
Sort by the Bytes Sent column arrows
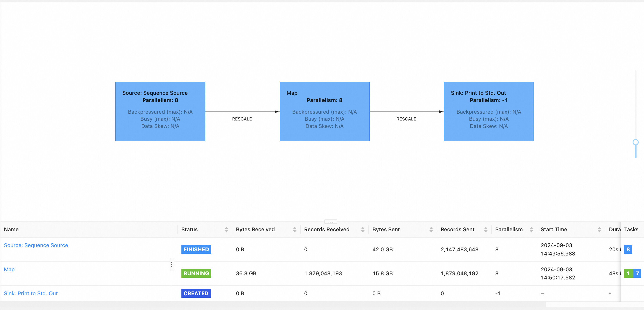coord(431,230)
